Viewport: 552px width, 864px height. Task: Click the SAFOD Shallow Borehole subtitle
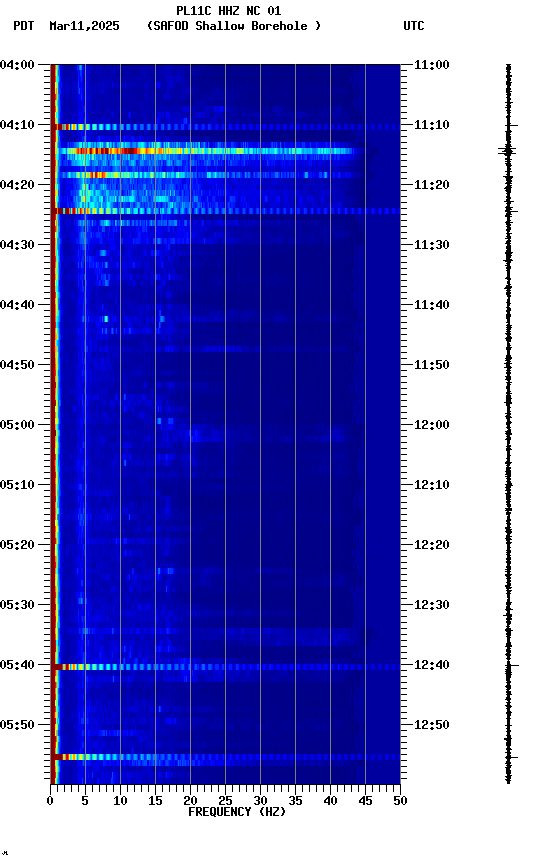(x=234, y=26)
